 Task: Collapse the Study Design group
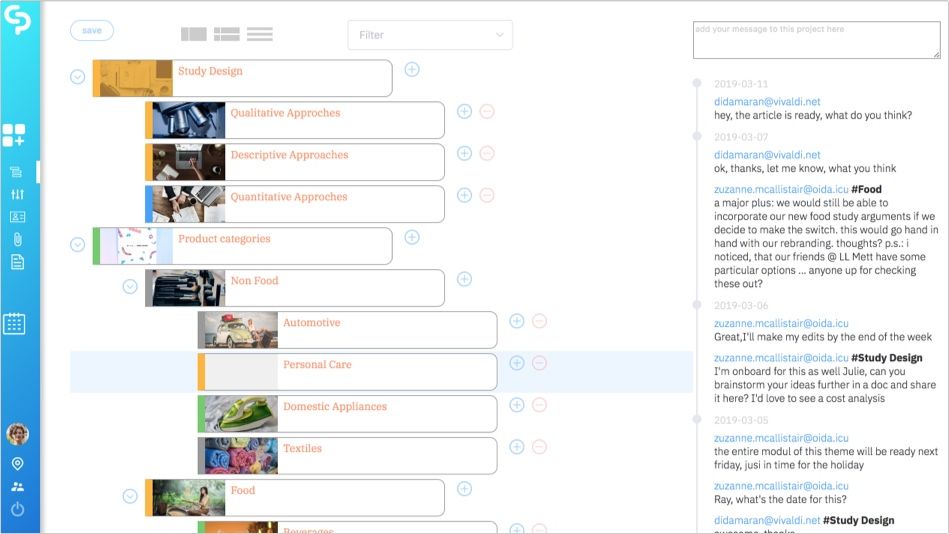point(78,77)
